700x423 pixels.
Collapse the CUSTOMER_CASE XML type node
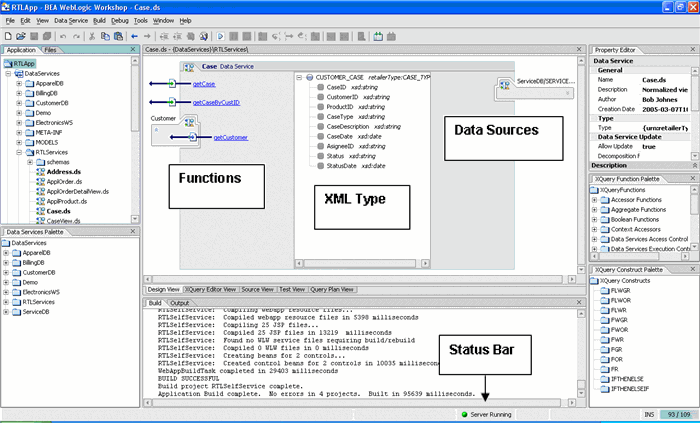coord(299,78)
